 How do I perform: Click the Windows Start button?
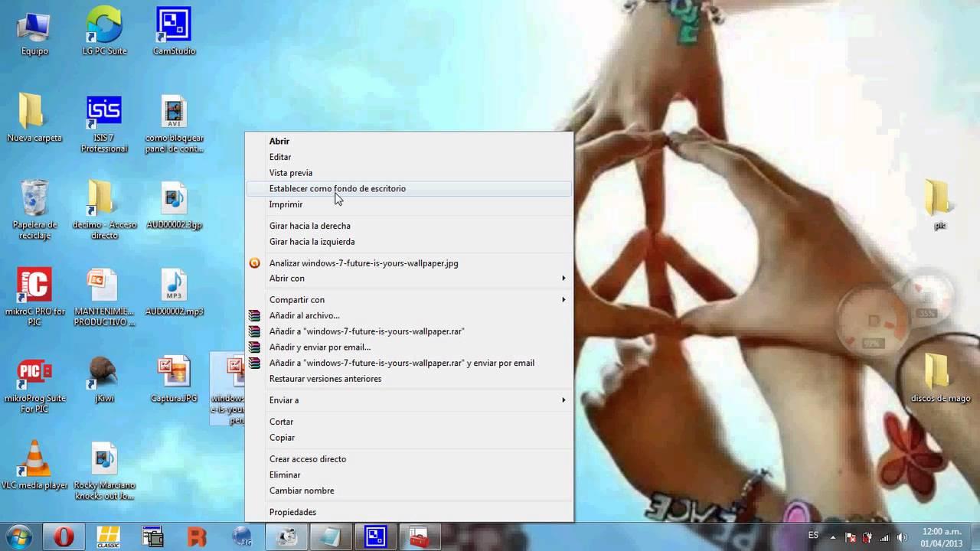click(x=18, y=537)
